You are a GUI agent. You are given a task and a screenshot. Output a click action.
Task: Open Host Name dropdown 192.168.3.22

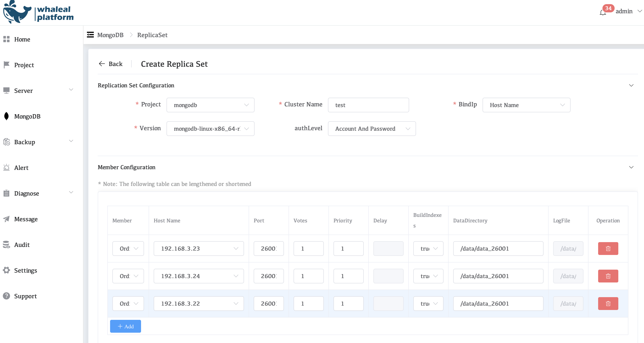(199, 304)
